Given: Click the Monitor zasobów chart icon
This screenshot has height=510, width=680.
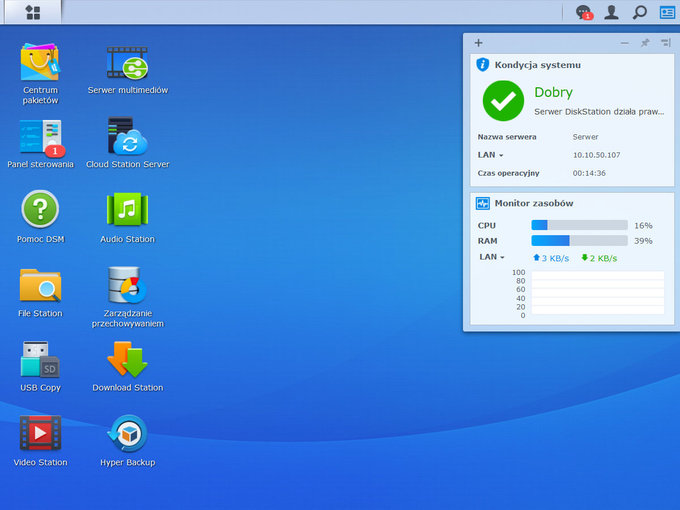Looking at the screenshot, I should 483,203.
